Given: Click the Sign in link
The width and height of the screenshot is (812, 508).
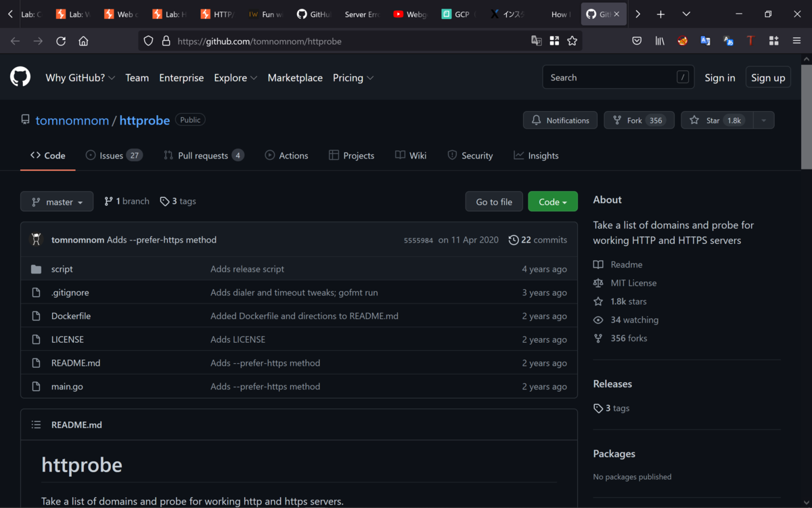Looking at the screenshot, I should pos(720,78).
